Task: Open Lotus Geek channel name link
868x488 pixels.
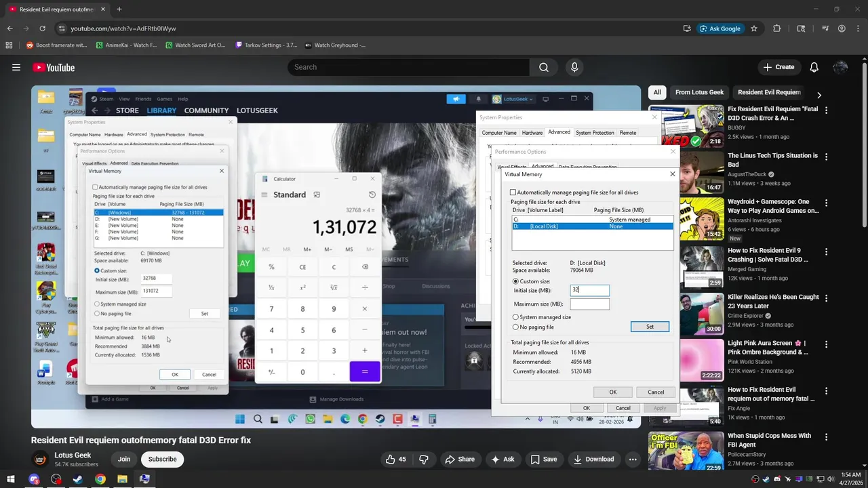Action: (73, 455)
